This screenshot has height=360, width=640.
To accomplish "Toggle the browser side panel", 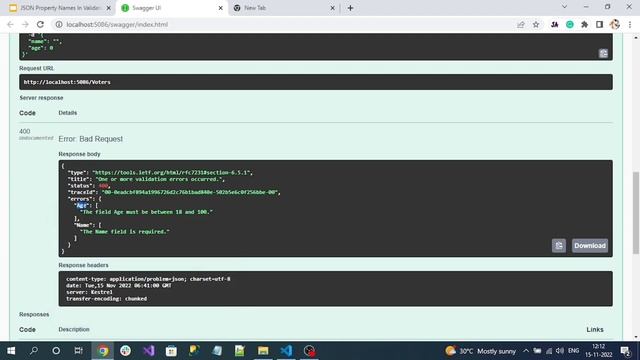I will (x=599, y=24).
